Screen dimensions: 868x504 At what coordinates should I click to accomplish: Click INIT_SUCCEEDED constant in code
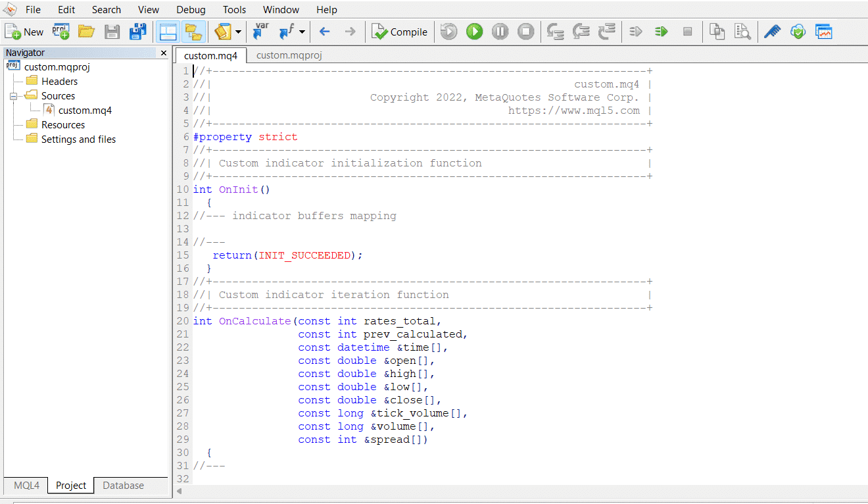(x=304, y=255)
